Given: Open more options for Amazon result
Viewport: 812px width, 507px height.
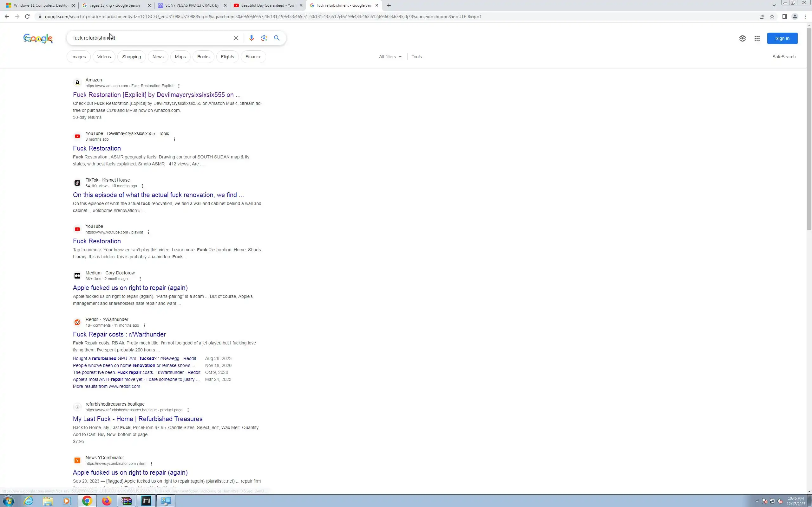Looking at the screenshot, I should (179, 86).
